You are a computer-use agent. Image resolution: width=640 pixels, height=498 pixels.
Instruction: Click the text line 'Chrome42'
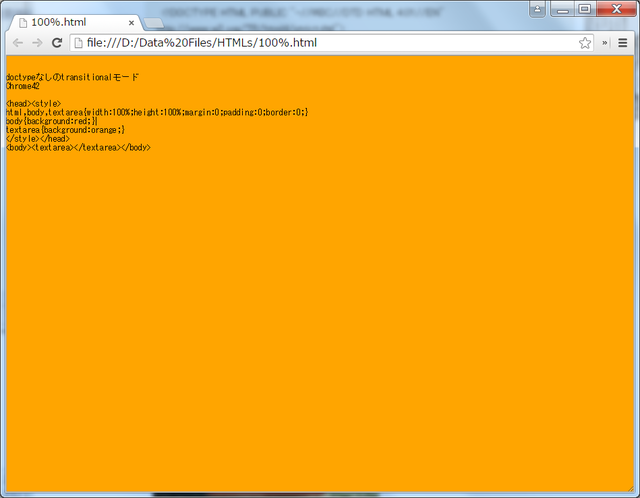[23, 86]
